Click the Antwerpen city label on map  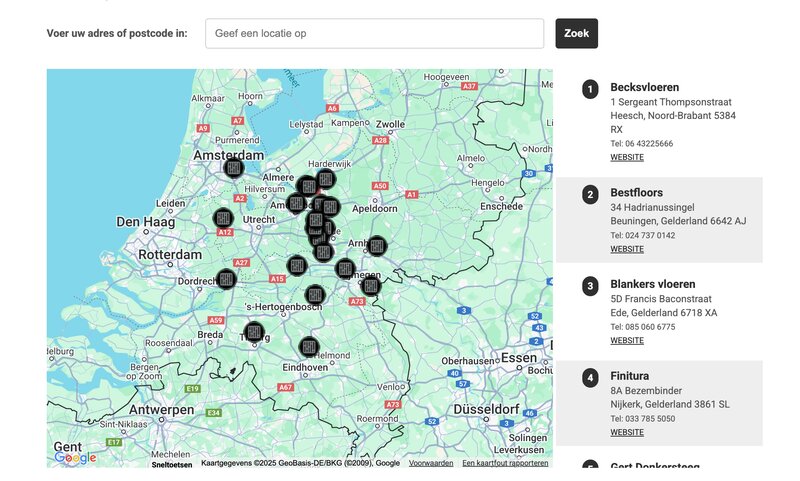(161, 410)
